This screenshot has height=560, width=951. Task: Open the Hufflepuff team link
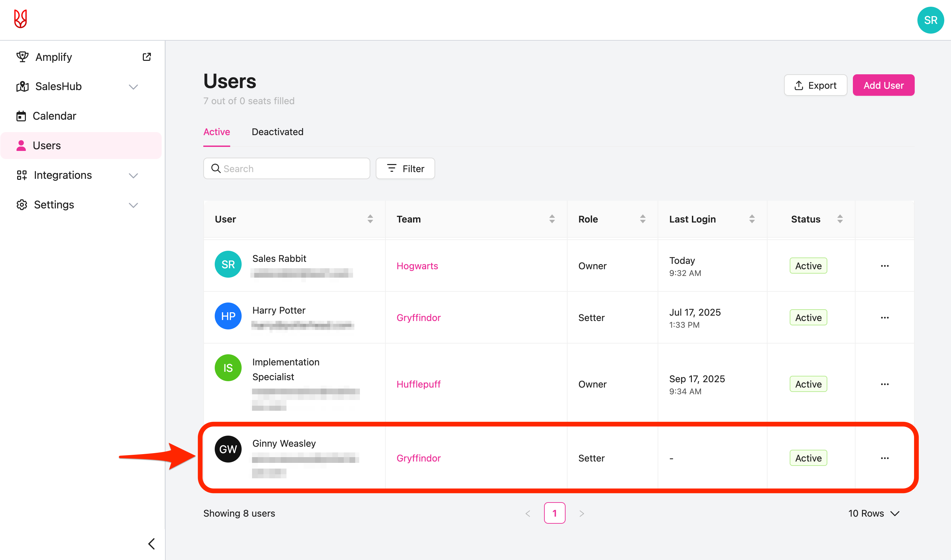418,384
